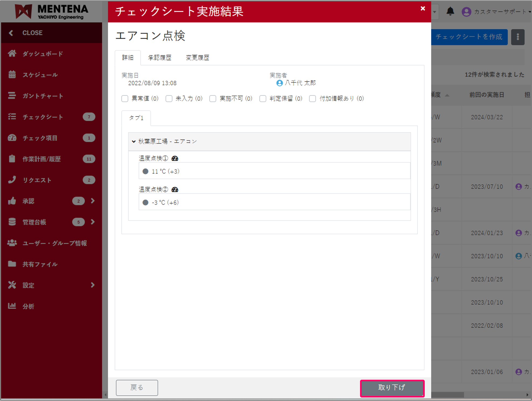Open Analysis via the bar-chart icon
The height and width of the screenshot is (401, 532).
[12, 306]
